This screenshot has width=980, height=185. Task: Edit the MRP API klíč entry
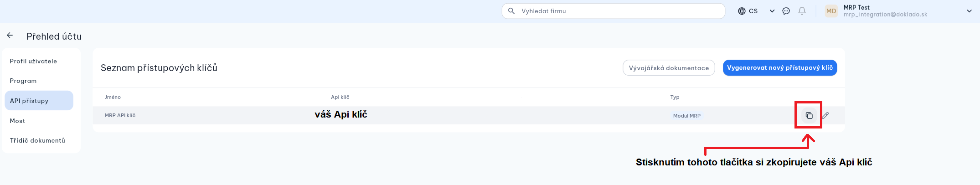825,116
